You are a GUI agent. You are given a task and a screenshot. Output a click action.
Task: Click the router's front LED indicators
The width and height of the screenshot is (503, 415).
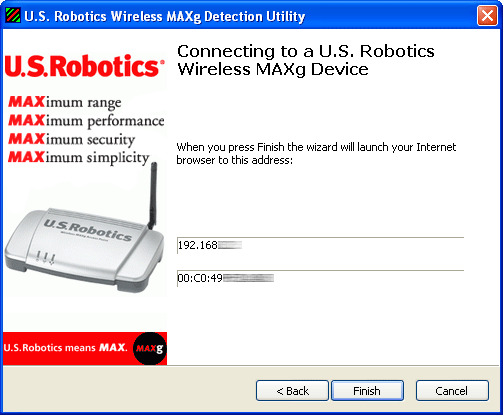(x=45, y=258)
